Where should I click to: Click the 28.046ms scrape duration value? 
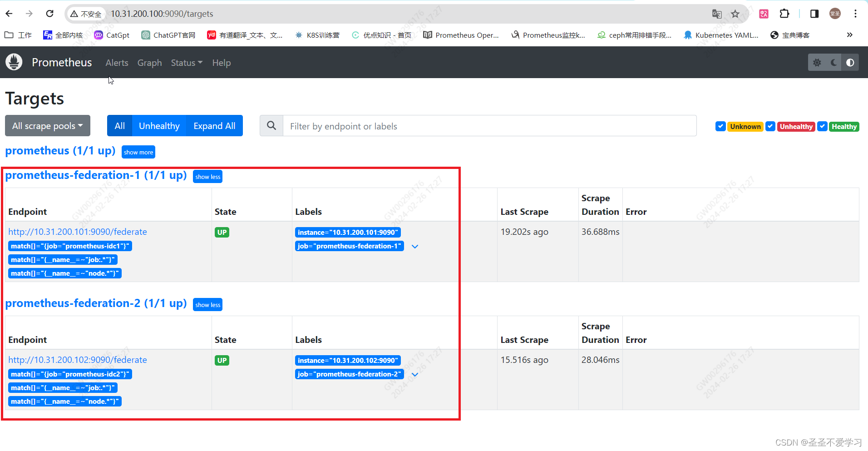click(600, 360)
